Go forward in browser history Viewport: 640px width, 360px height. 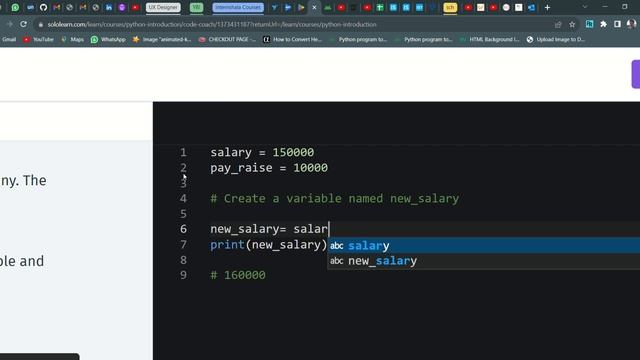click(x=9, y=24)
